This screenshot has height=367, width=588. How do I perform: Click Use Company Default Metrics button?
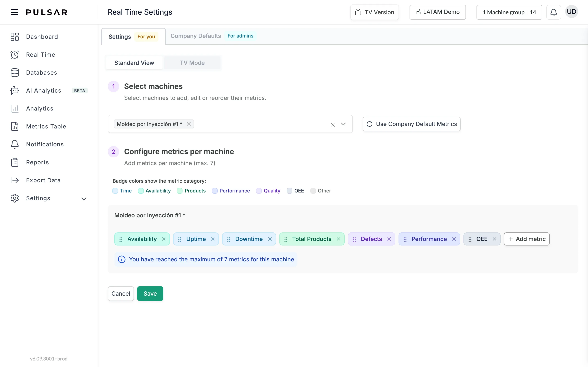pos(411,124)
